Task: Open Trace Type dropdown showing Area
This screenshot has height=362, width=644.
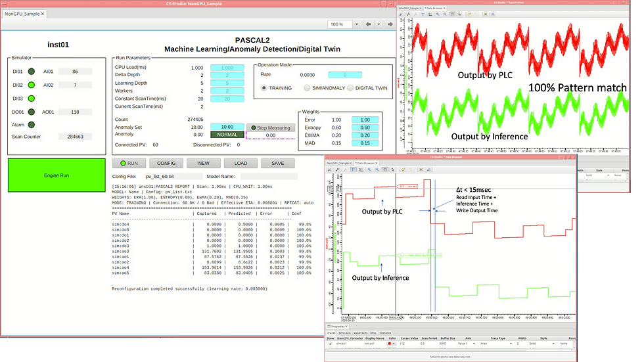Action: pos(495,344)
